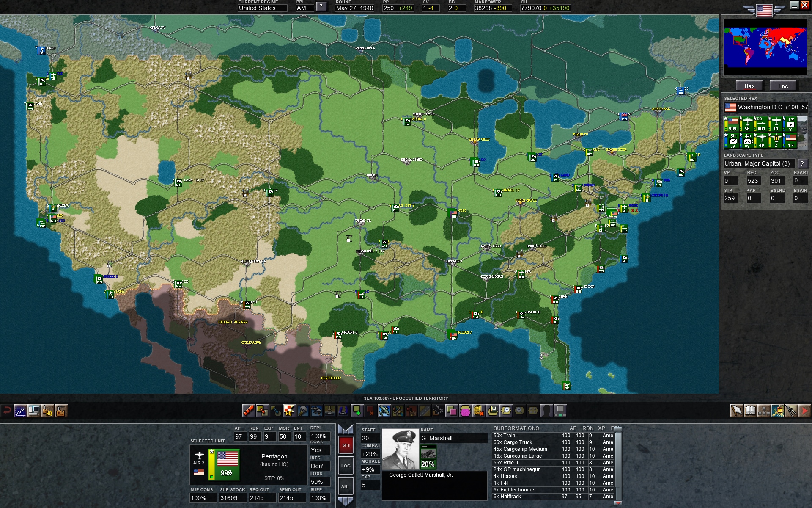Click the SFs button
Screen dimensions: 812x508
(x=346, y=445)
